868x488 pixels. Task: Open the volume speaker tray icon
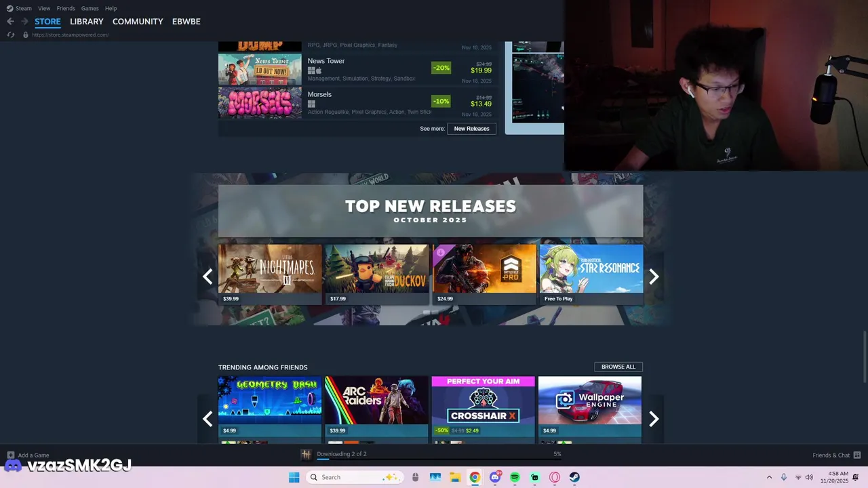(x=809, y=477)
